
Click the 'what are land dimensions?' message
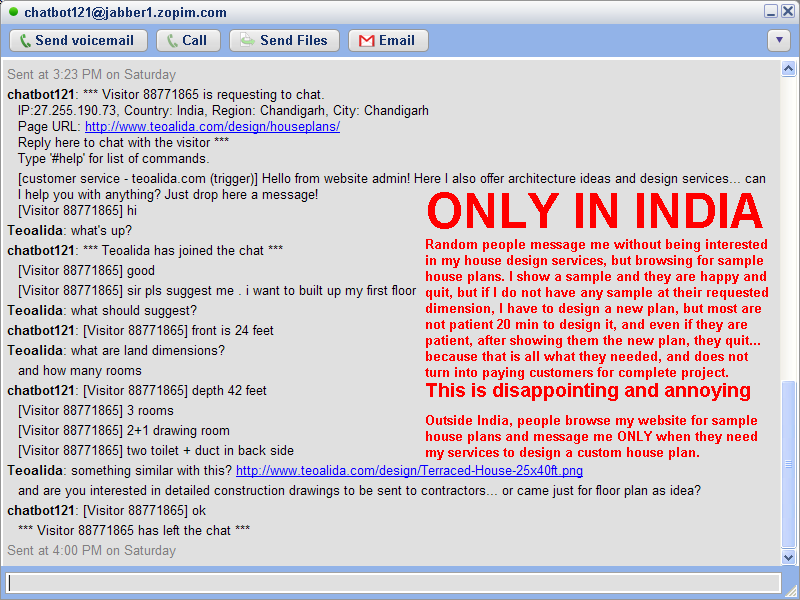coord(116,351)
